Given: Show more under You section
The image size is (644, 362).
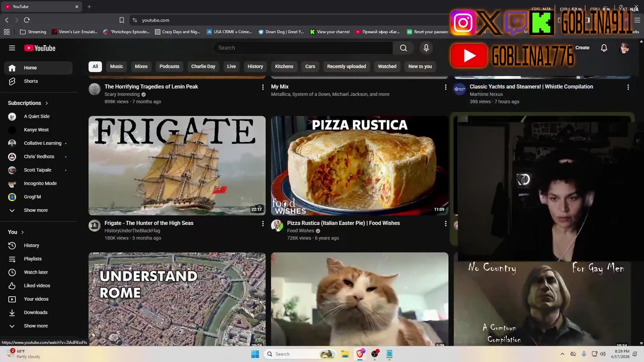Looking at the screenshot, I should [35, 326].
